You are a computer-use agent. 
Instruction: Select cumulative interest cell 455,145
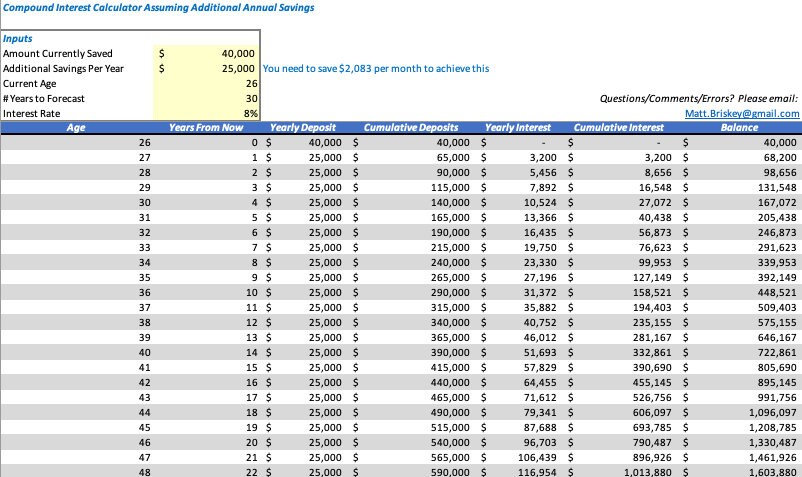(652, 382)
